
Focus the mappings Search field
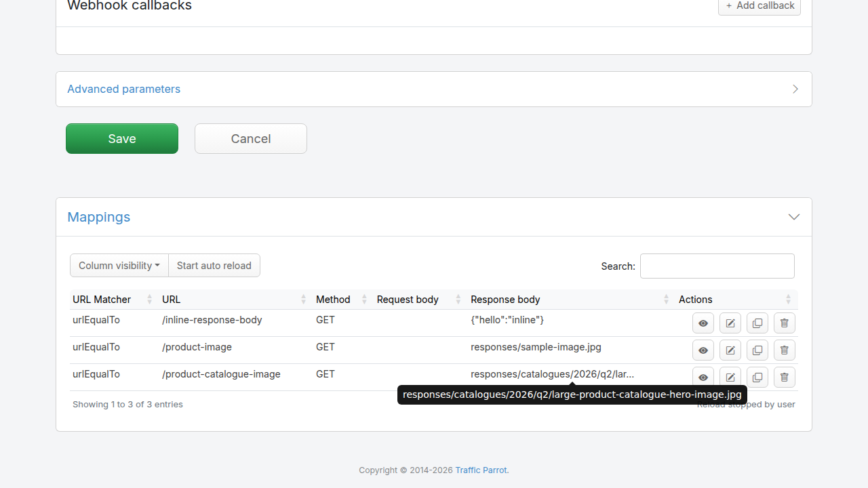coord(717,266)
